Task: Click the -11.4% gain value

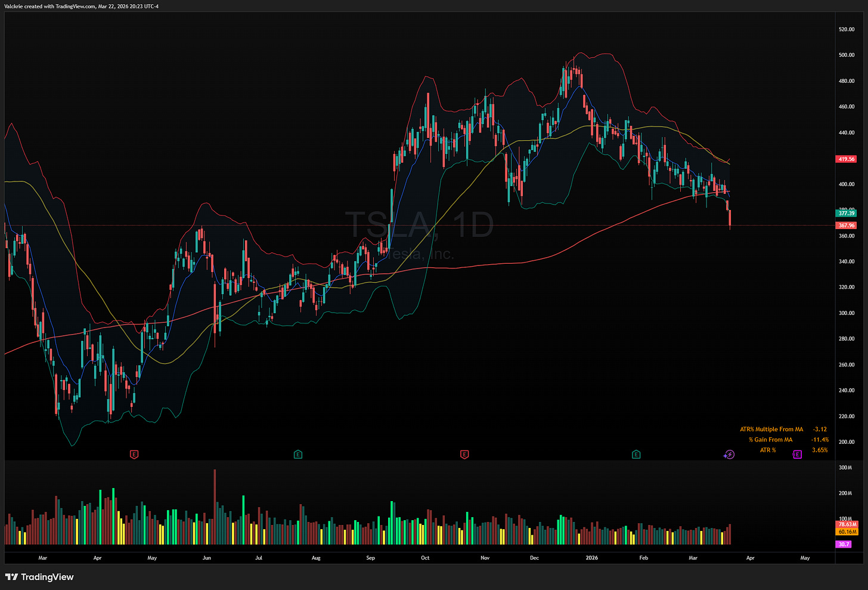Action: [820, 440]
